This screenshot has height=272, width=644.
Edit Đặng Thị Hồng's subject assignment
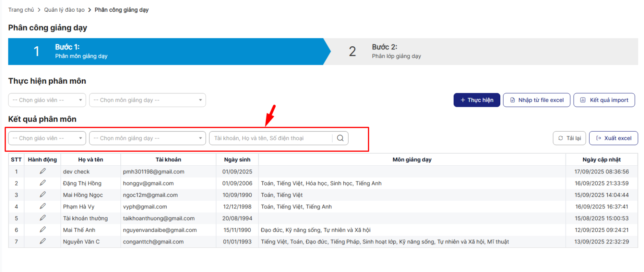coord(42,183)
